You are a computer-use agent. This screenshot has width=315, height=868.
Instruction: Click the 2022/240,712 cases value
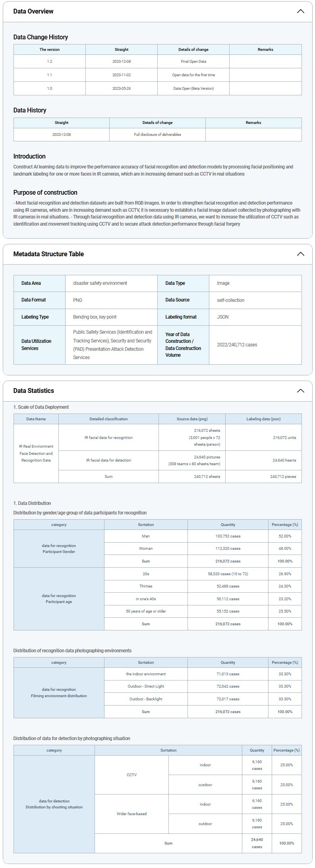pos(237,345)
